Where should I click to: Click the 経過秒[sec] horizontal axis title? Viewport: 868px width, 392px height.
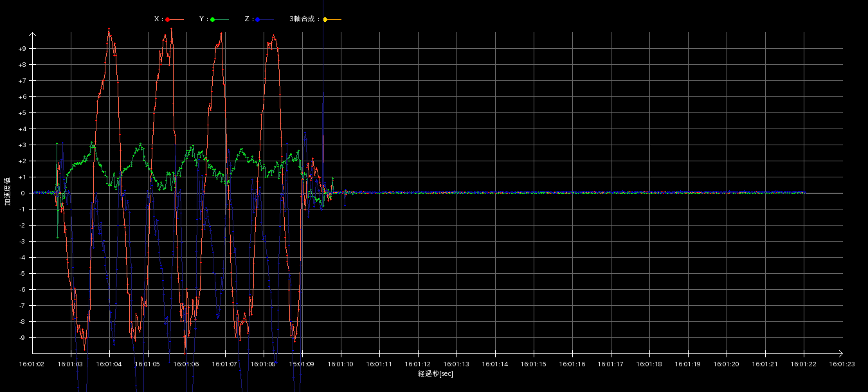(435, 373)
